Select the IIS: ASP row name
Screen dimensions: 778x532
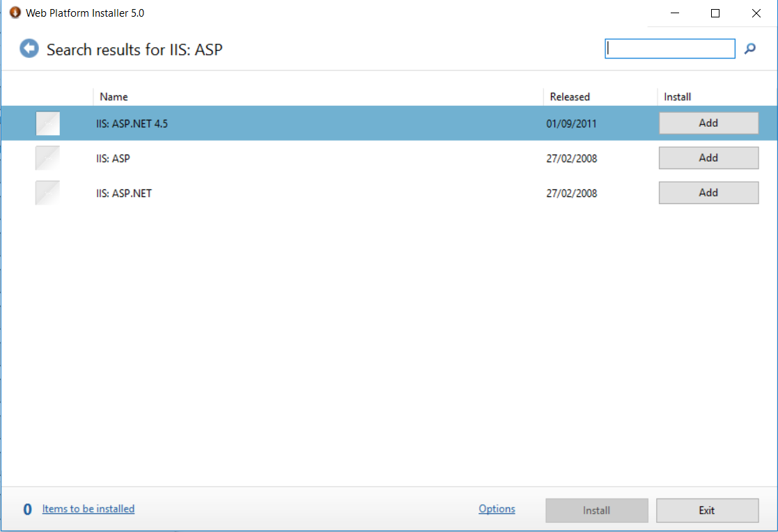[x=114, y=159]
